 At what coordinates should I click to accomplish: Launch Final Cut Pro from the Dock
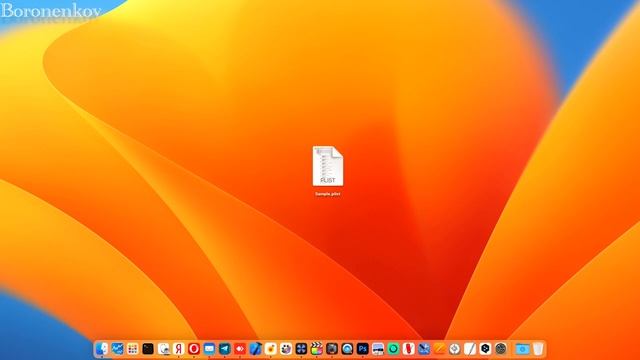[x=316, y=349]
